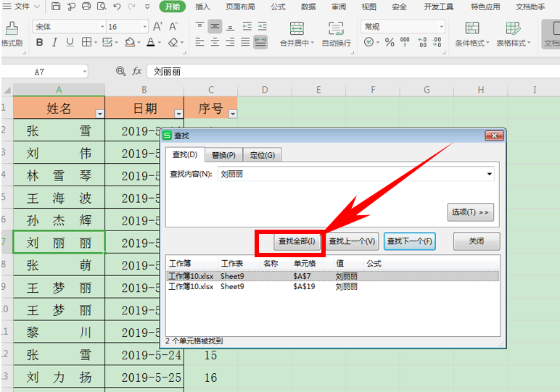
Task: Open Print Preview icon
Action: coord(102,6)
